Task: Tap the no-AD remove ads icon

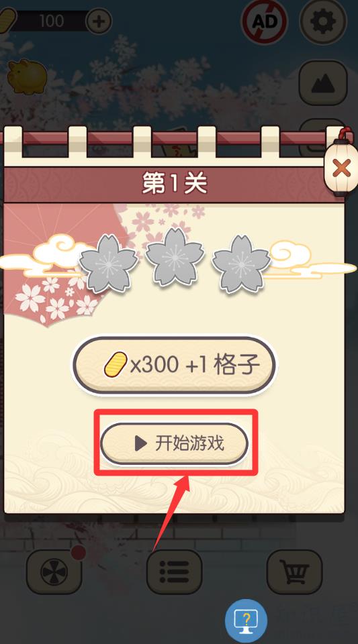Action: (x=265, y=21)
